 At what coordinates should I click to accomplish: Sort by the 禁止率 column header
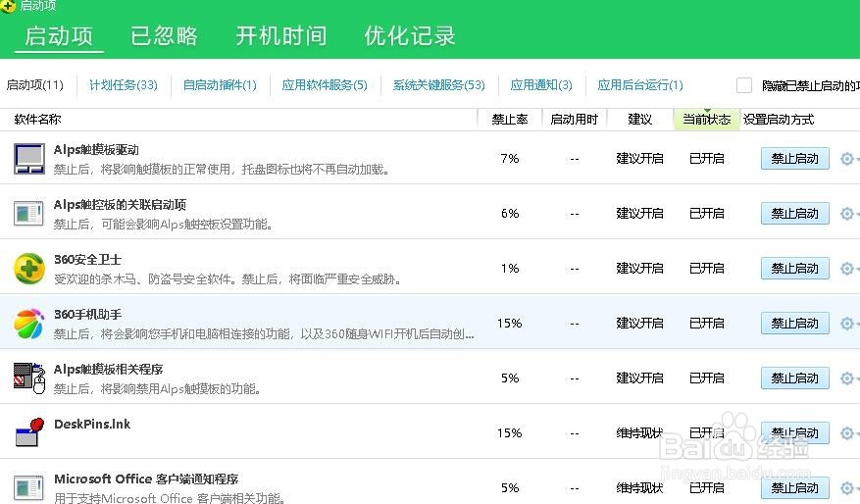(x=509, y=120)
